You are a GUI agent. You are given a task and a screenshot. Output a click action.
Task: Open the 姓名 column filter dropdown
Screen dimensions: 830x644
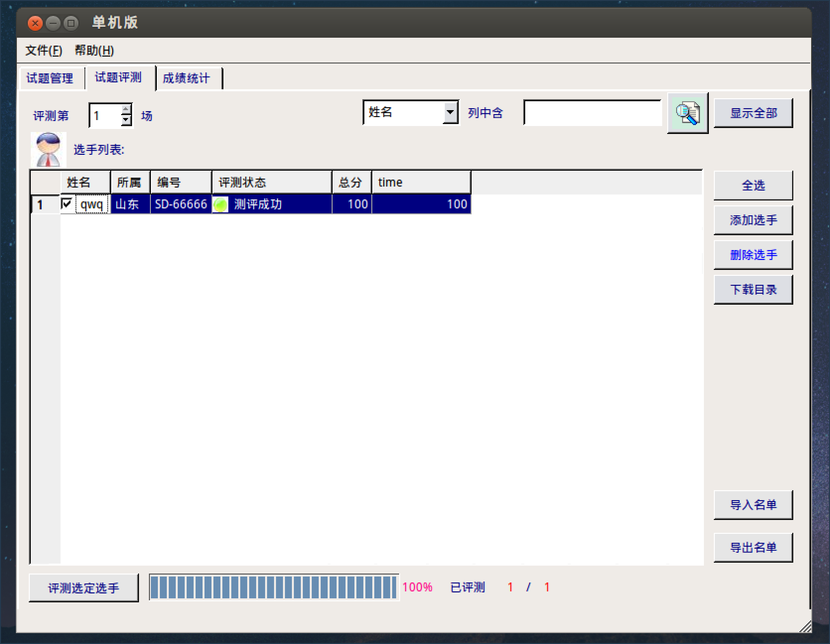point(450,113)
